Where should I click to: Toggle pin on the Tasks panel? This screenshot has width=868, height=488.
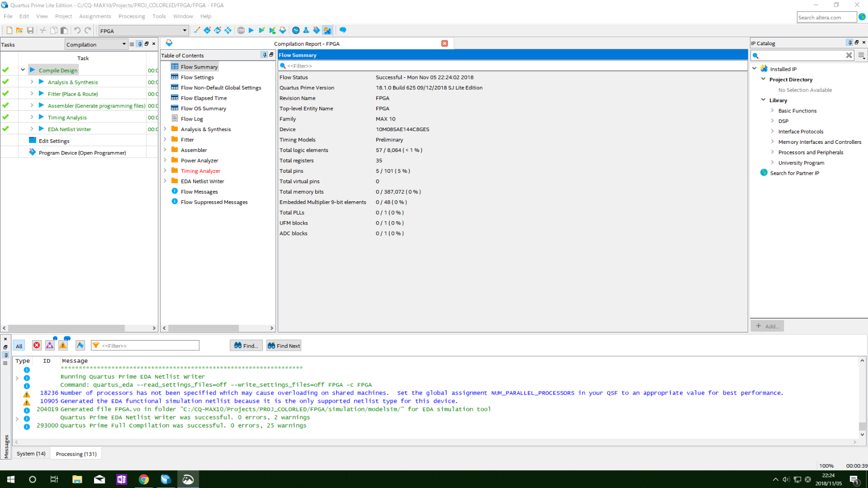[x=140, y=44]
